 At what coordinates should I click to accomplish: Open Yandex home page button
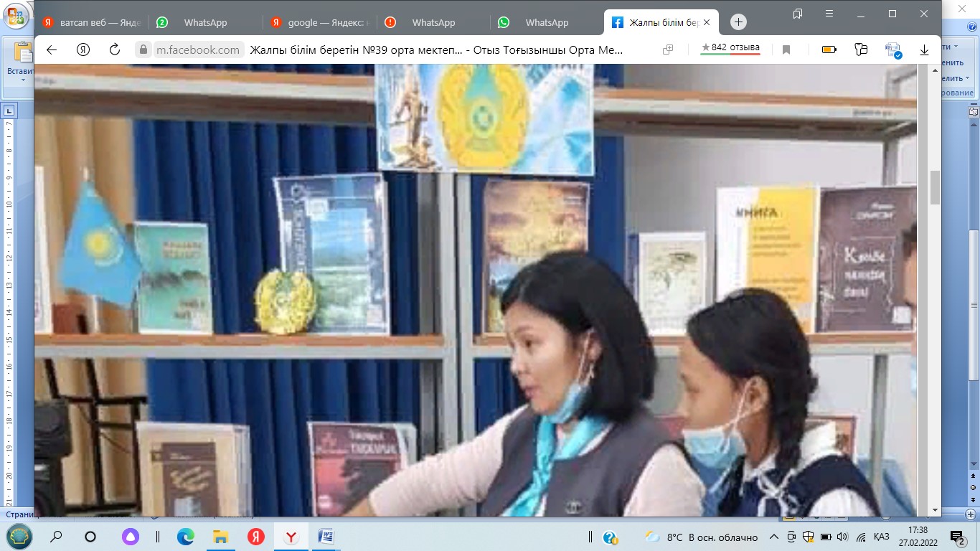(83, 50)
